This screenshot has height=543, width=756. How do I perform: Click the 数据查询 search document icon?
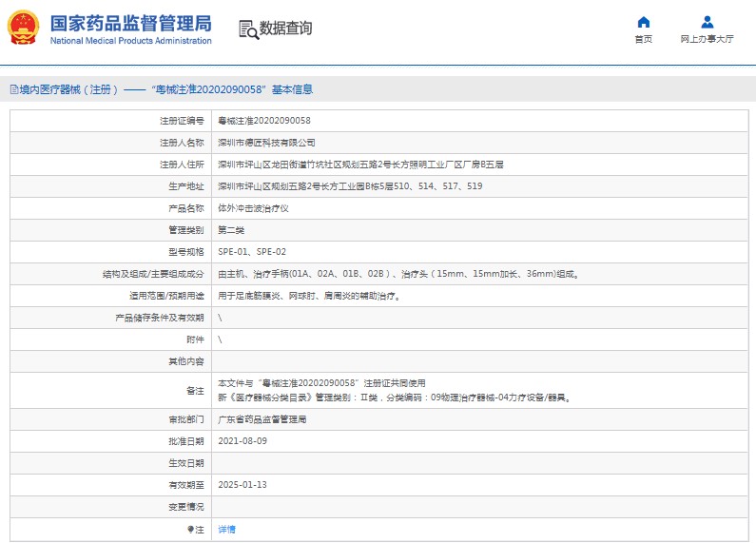(249, 29)
